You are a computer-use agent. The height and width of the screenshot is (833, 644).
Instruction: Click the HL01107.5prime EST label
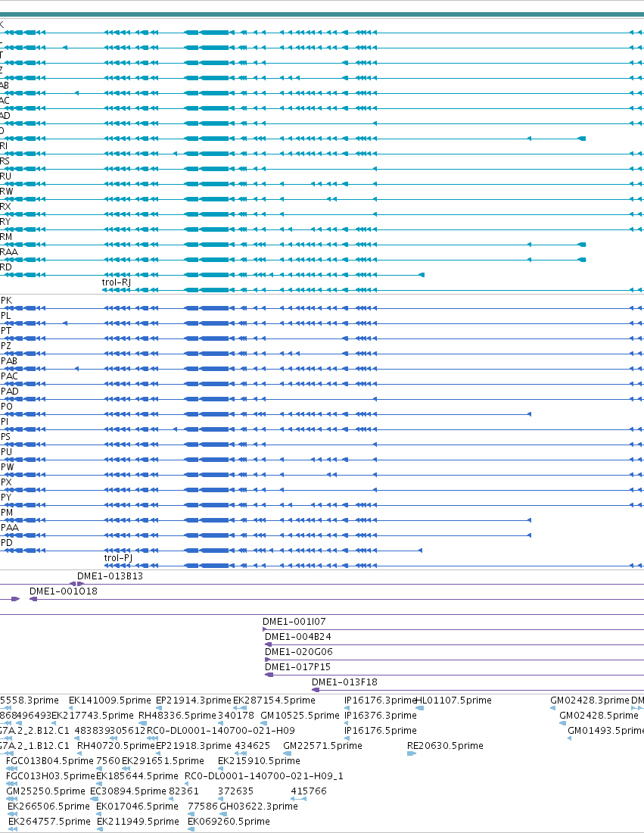(453, 700)
